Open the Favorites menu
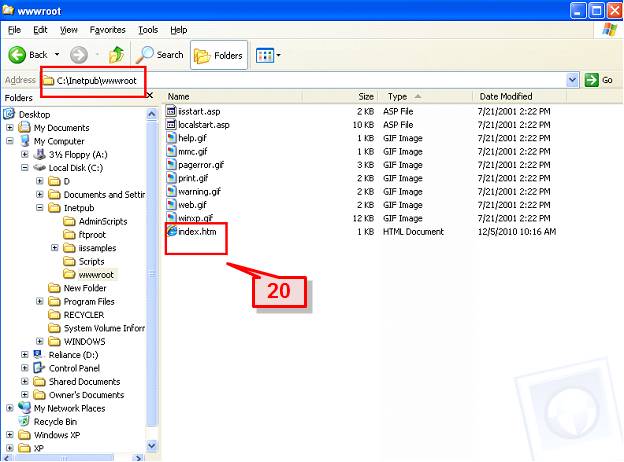 click(107, 30)
